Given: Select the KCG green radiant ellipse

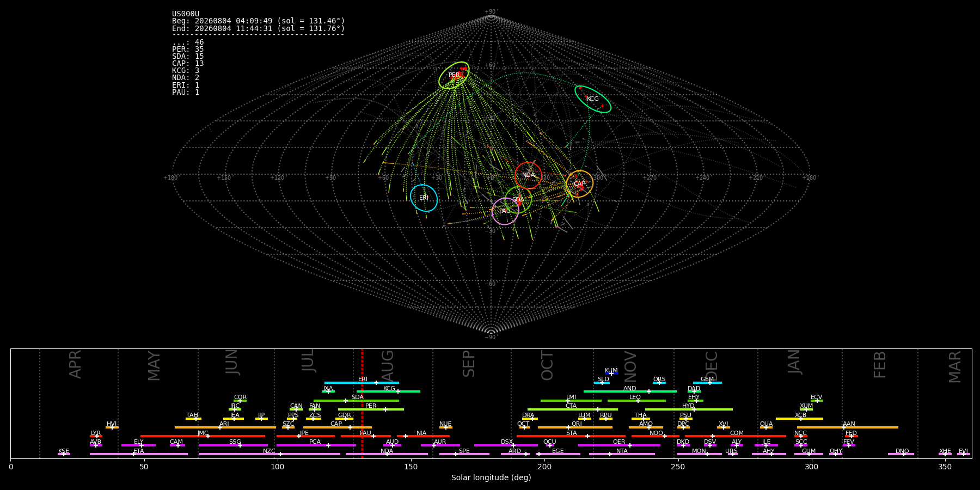Looking at the screenshot, I should 593,99.
